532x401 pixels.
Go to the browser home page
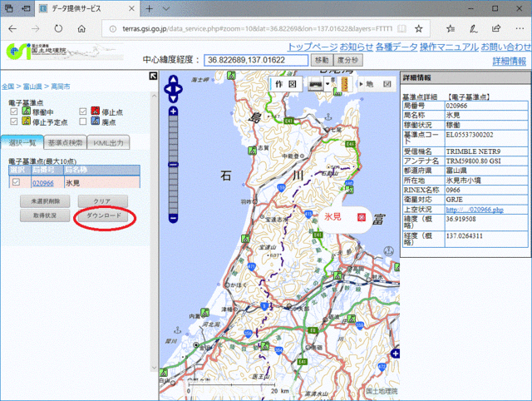81,29
